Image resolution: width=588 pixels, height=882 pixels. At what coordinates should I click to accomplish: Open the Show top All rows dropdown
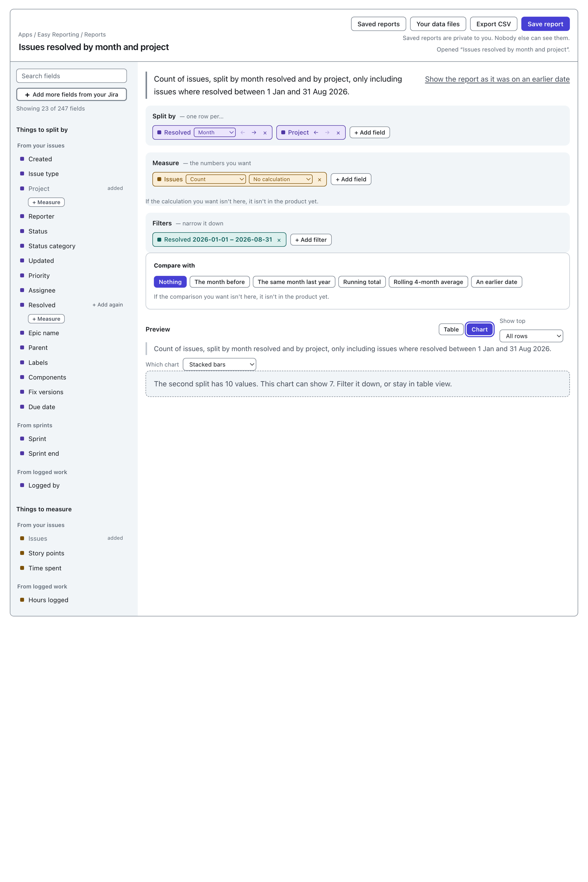(531, 336)
